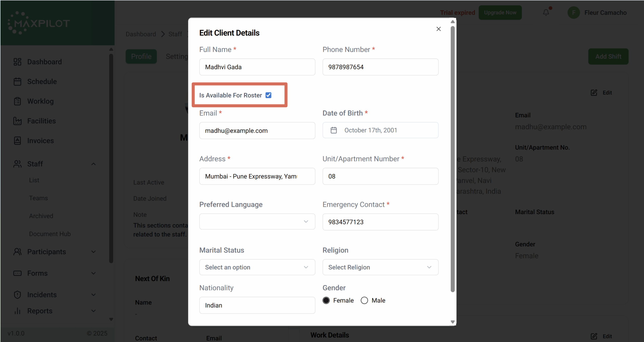Click the Dashboard grid icon in sidebar
The height and width of the screenshot is (342, 644).
coord(17,62)
